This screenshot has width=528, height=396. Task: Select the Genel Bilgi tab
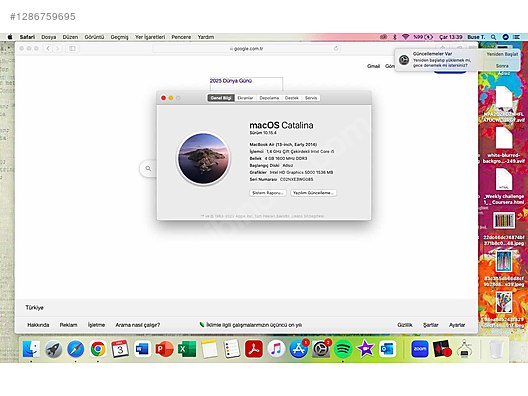tap(221, 98)
